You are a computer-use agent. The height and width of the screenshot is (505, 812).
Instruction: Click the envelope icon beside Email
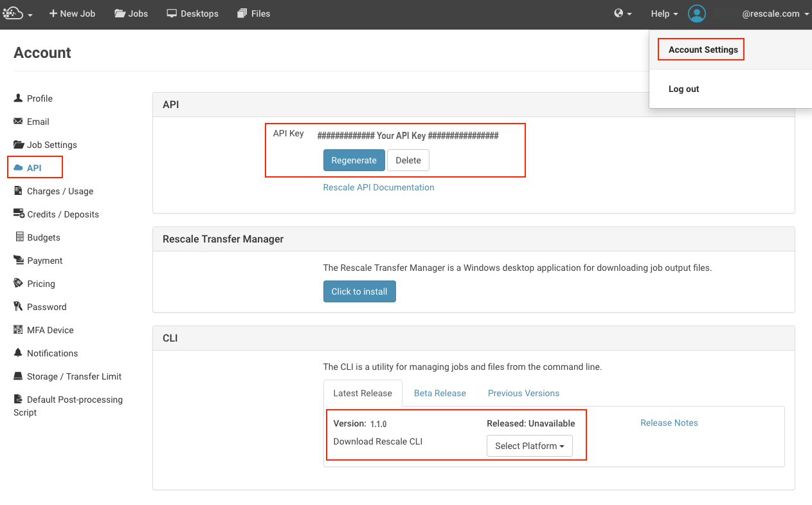click(18, 122)
